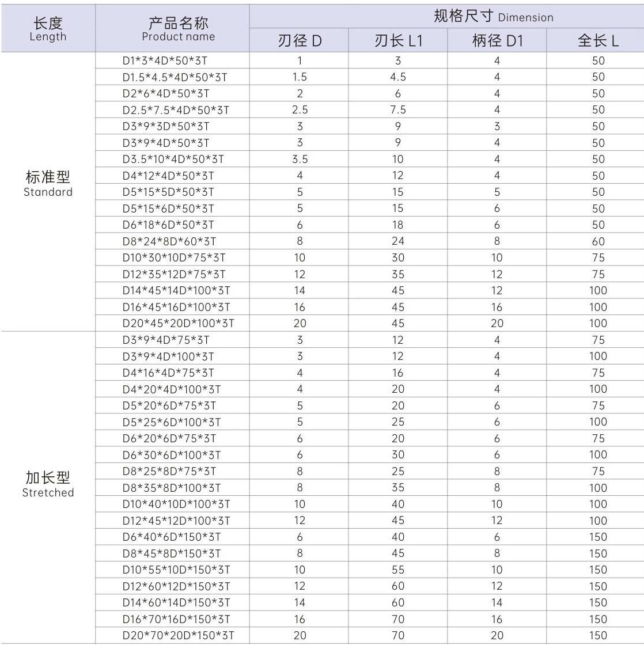Select the D5*25*6D*100*3T product cell
The image size is (644, 645).
pyautogui.click(x=172, y=422)
